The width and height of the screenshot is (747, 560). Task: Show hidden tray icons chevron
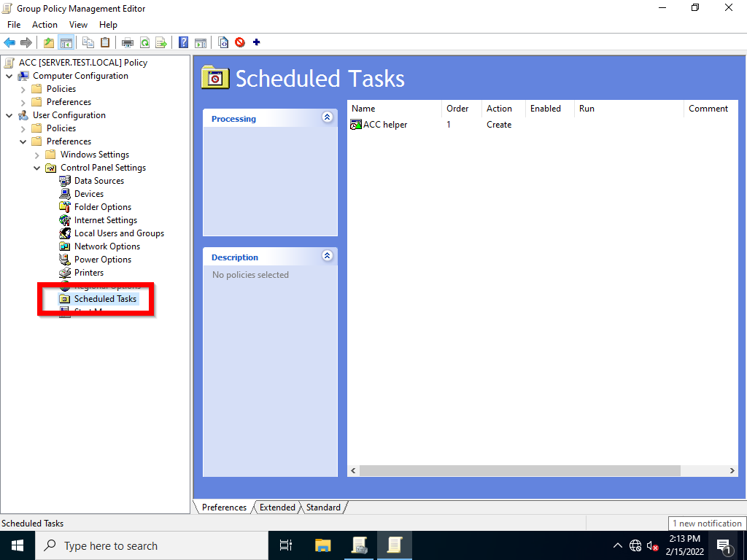click(x=617, y=545)
